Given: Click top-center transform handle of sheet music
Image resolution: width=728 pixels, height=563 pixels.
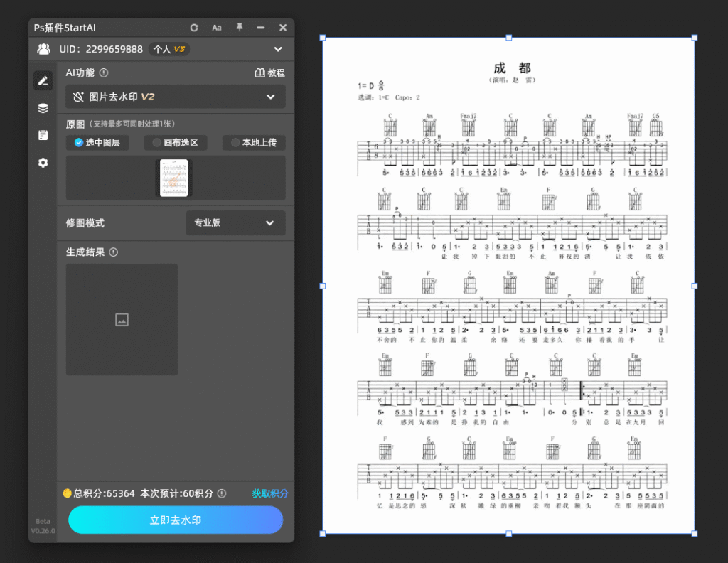Looking at the screenshot, I should click(x=509, y=38).
